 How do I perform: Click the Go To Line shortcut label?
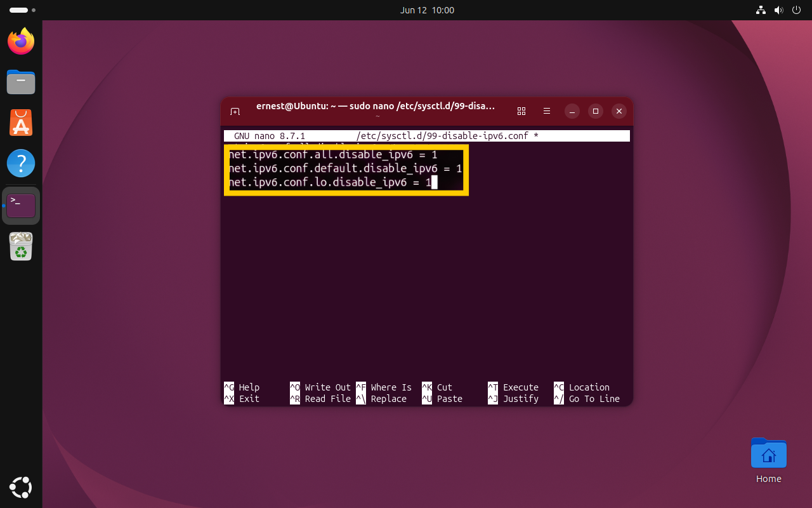pyautogui.click(x=594, y=399)
